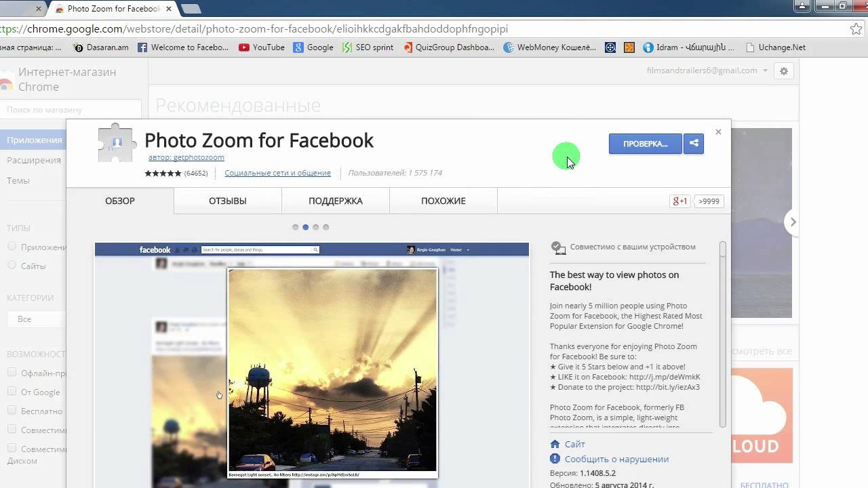Open the Uchange.Net bookmark

(776, 47)
